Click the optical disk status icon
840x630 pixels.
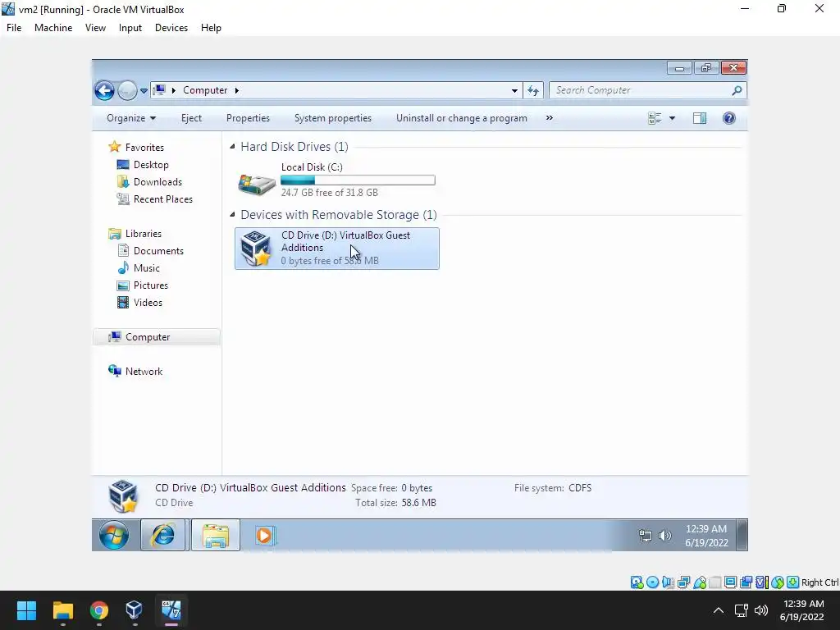click(x=652, y=582)
